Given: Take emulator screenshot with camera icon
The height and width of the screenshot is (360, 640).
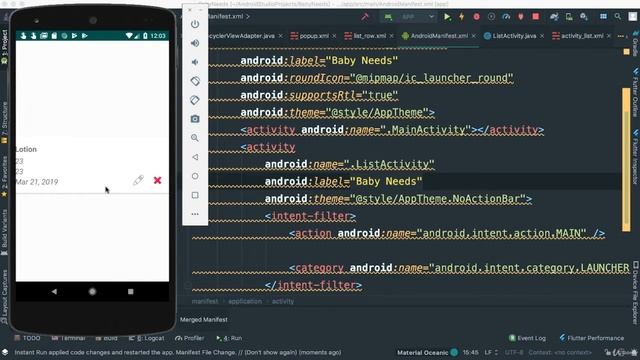Looking at the screenshot, I should [195, 119].
